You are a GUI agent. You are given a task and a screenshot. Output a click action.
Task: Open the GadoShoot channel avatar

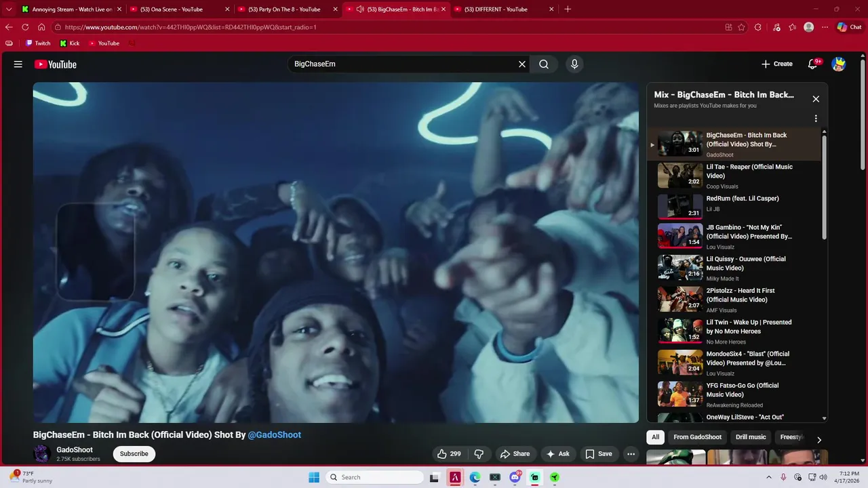(42, 454)
